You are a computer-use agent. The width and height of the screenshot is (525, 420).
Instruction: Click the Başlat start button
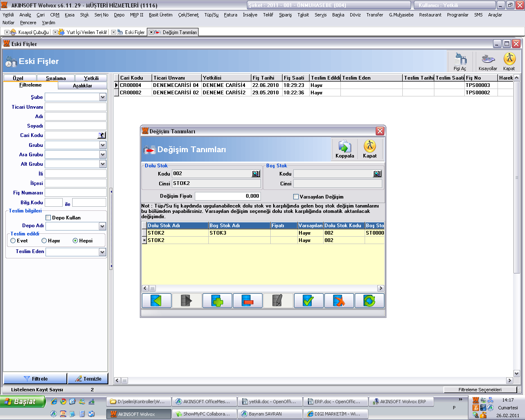pyautogui.click(x=23, y=402)
